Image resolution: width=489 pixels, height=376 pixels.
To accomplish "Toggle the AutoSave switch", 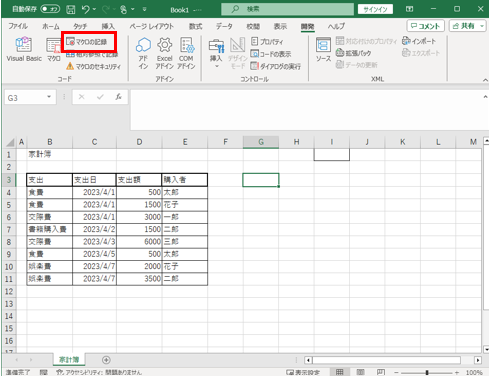I will point(50,9).
